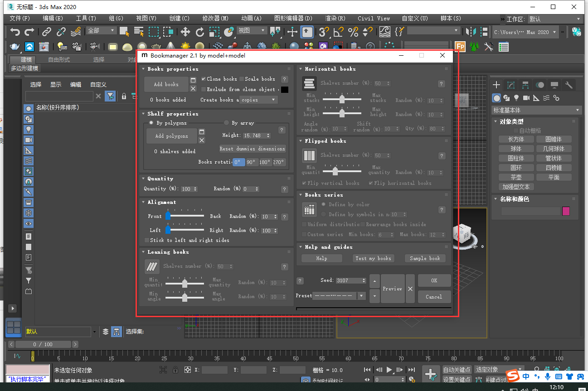This screenshot has width=588, height=391.
Task: Select the Link tool icon
Action: 47,32
